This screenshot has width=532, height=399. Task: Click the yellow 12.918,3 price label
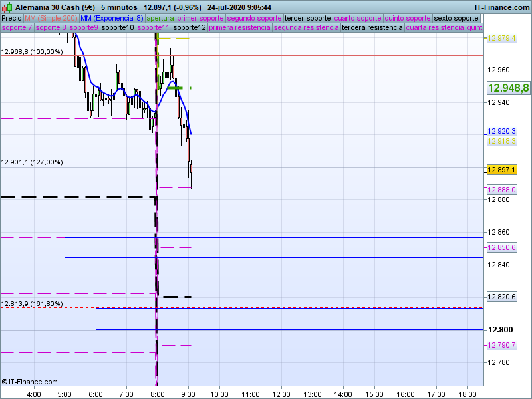501,141
